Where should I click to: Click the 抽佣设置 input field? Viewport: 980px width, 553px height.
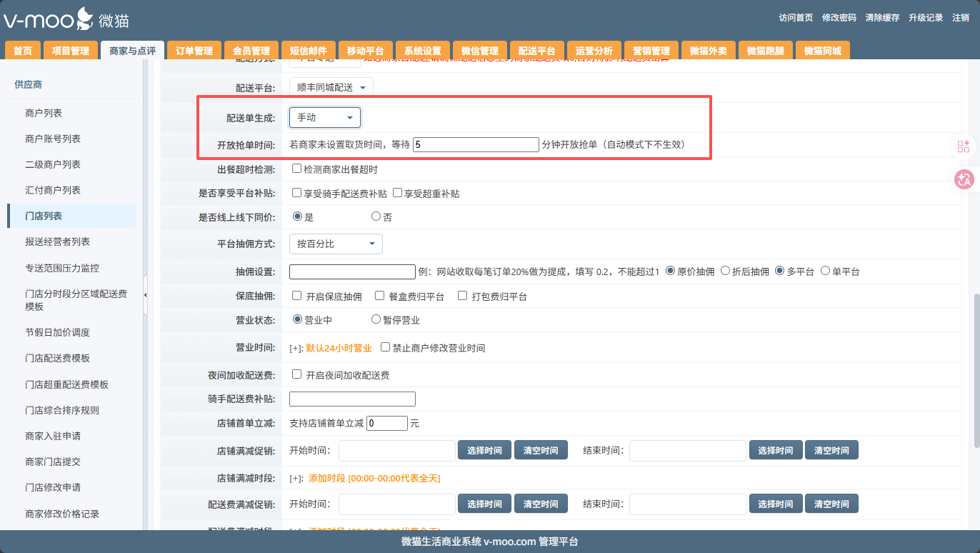coord(352,271)
